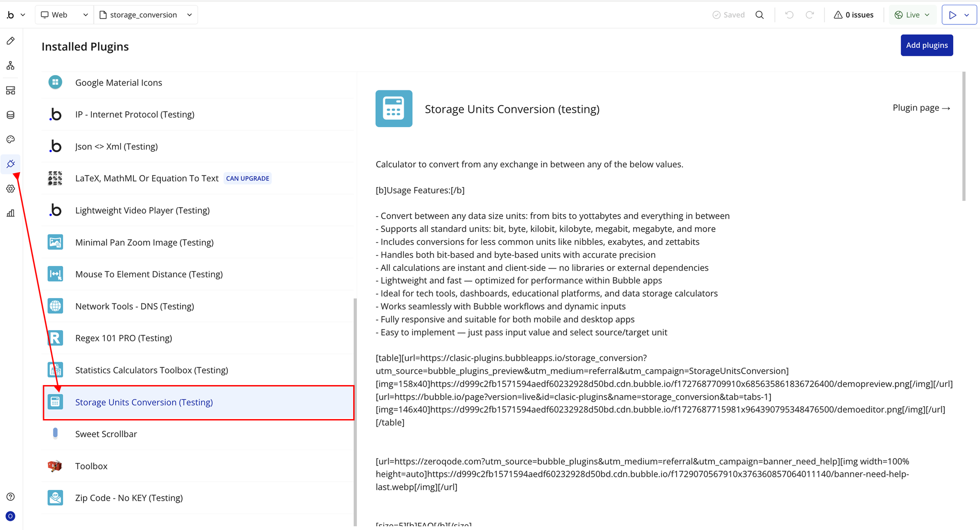
Task: Click the Add plugins button
Action: click(x=926, y=45)
